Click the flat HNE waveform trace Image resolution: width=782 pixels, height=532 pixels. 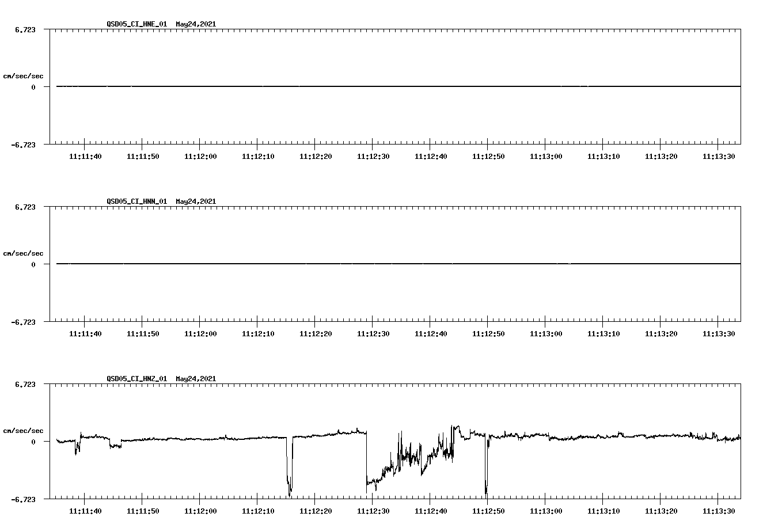(x=346, y=86)
